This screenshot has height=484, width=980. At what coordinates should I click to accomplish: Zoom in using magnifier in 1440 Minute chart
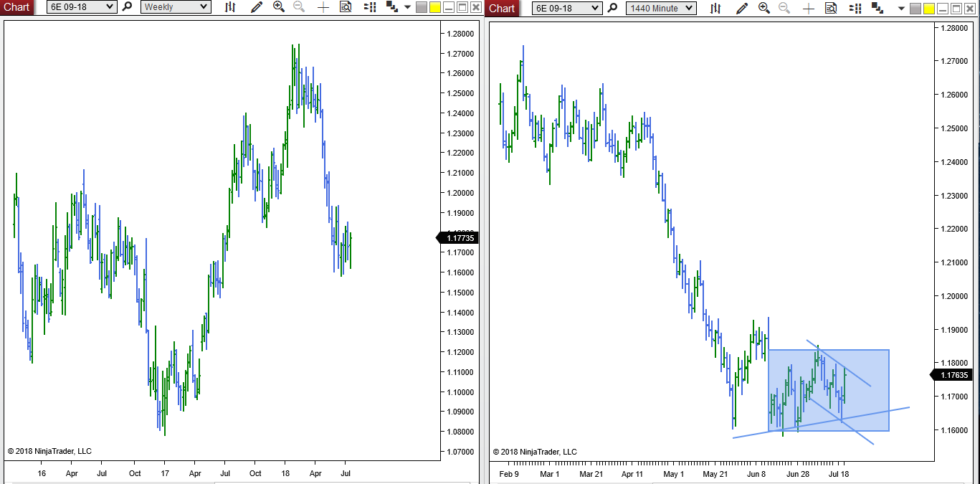pyautogui.click(x=764, y=9)
